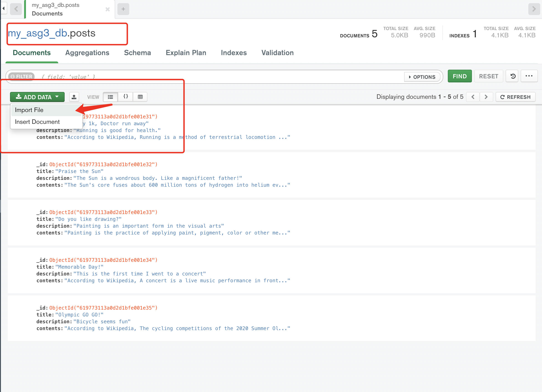Viewport: 542px width, 392px height.
Task: Click the INDEXES 1 count
Action: [x=463, y=34]
